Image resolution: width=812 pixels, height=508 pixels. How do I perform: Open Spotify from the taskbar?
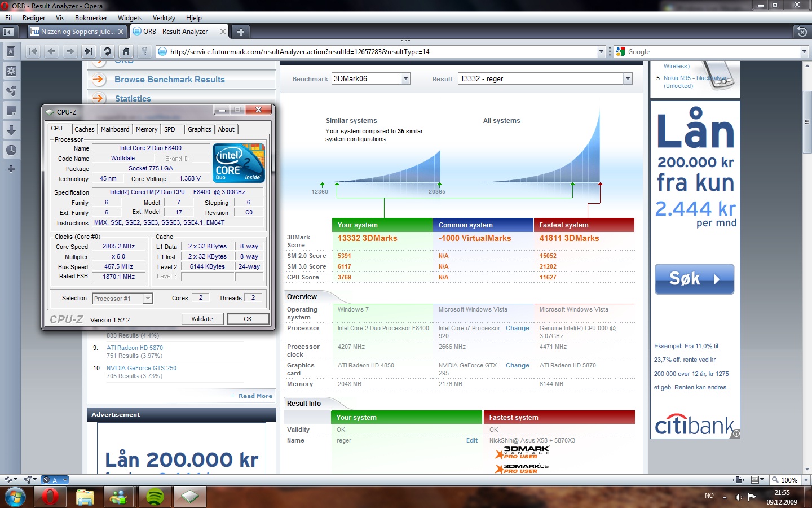(155, 497)
